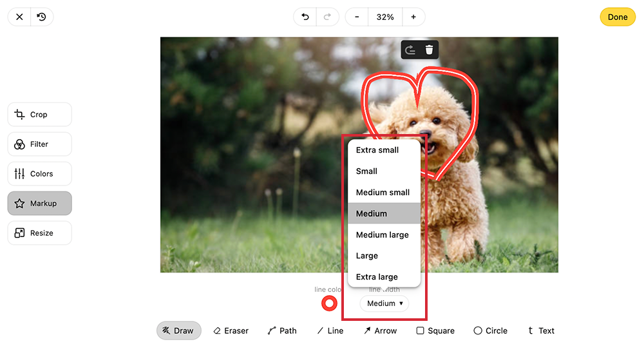The height and width of the screenshot is (346, 644).
Task: Select the Circle shape tool
Action: tap(490, 331)
